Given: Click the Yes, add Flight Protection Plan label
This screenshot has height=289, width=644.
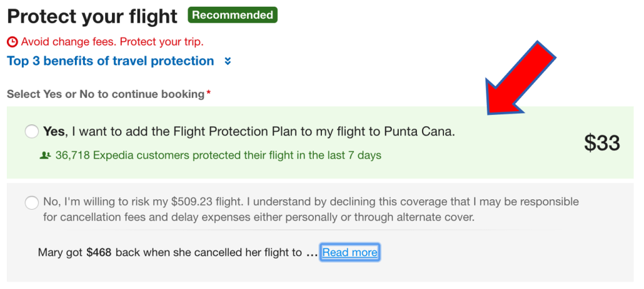Looking at the screenshot, I should coord(248,132).
